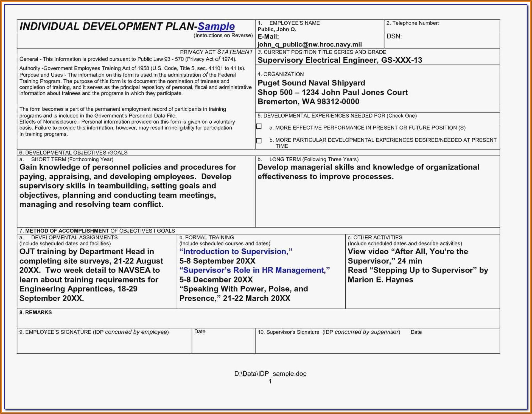This screenshot has width=532, height=414.
Task: Click the employee name 'Public, John Q.'
Action: 277,29
